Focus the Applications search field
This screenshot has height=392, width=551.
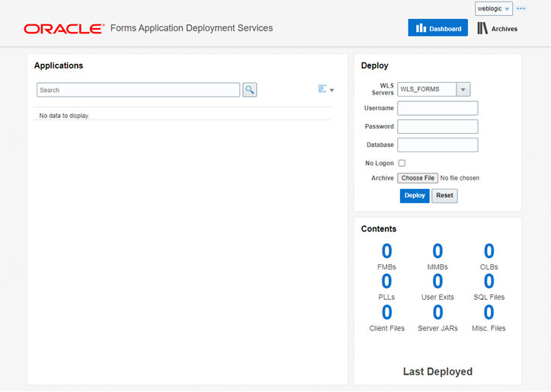(x=139, y=90)
